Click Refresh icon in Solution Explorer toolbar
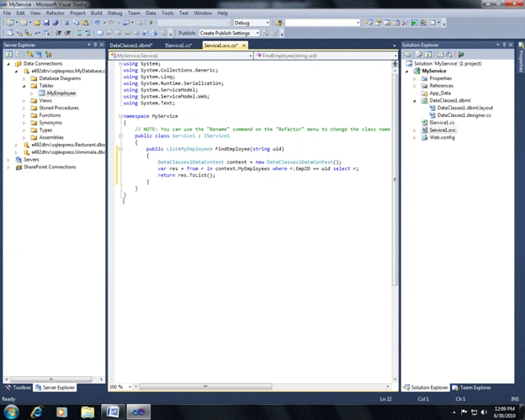 point(428,54)
